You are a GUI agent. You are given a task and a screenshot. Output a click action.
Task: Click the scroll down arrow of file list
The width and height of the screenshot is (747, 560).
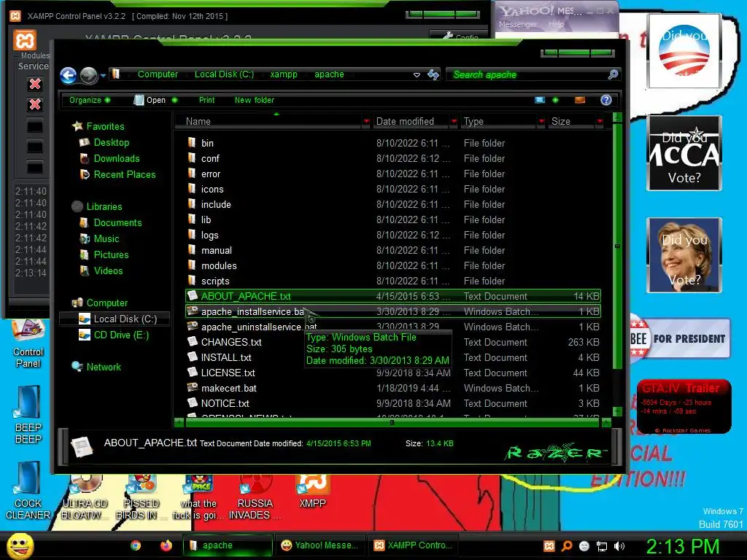coord(617,411)
